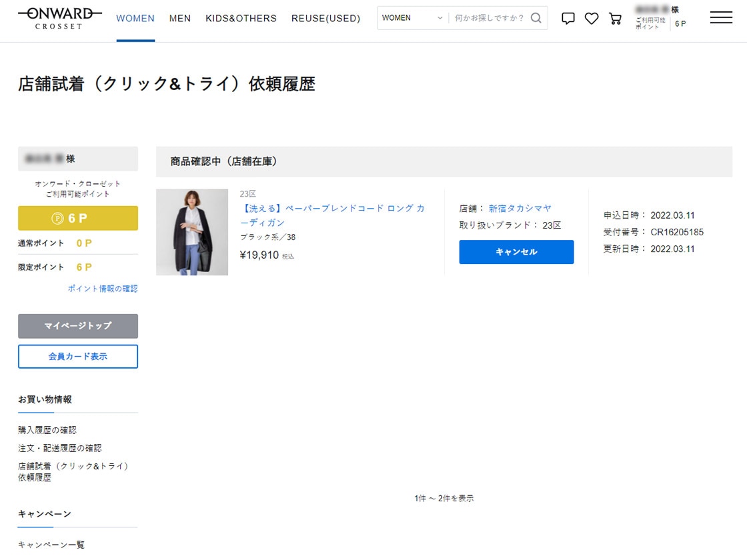Click the yellow 6P points badge
747x560 pixels.
(x=77, y=218)
